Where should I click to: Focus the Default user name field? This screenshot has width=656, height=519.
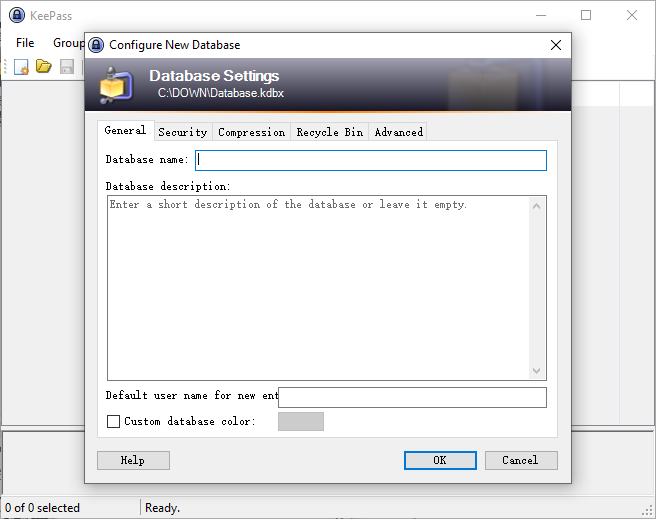pos(412,397)
